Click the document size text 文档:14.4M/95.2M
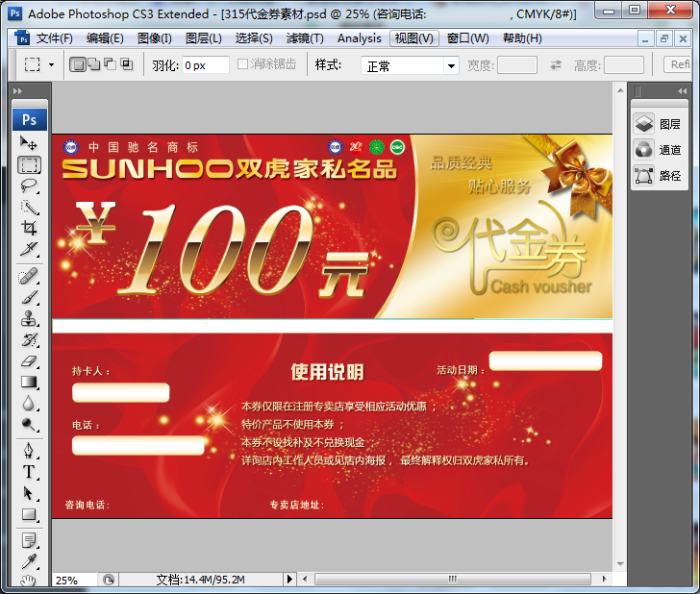 pos(200,580)
